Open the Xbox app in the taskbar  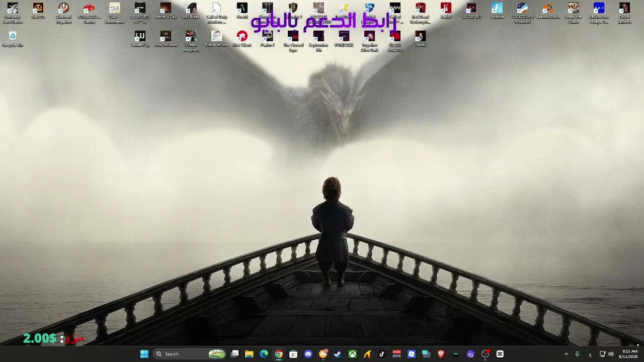tap(353, 354)
